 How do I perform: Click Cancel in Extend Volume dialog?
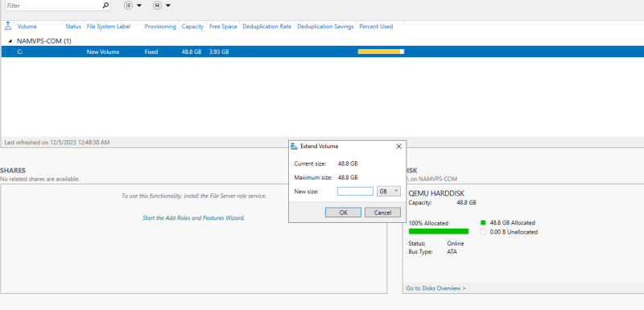[x=383, y=213]
